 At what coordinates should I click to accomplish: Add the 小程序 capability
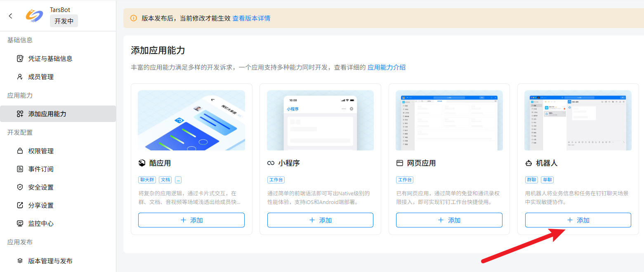tap(320, 220)
